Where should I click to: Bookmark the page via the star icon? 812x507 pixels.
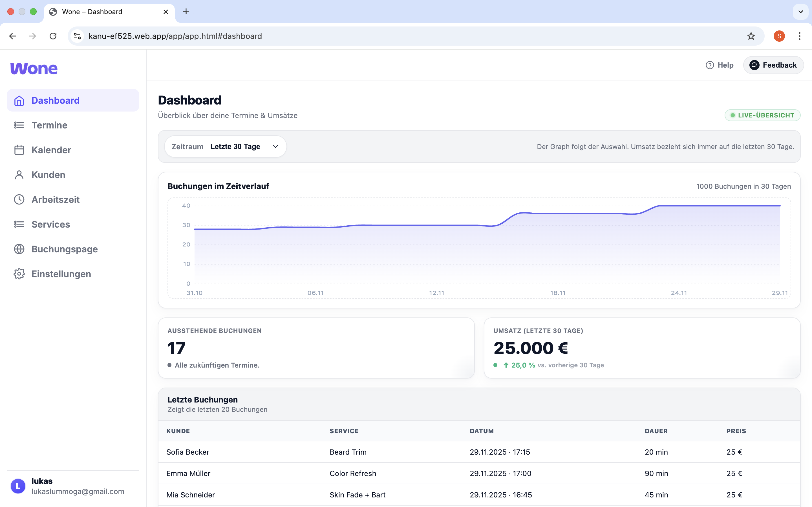coord(751,36)
